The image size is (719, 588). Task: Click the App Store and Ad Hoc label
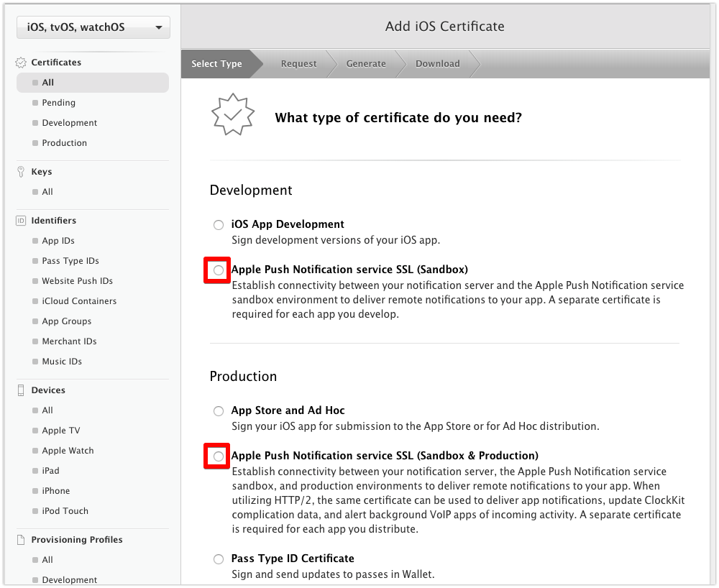tap(288, 410)
